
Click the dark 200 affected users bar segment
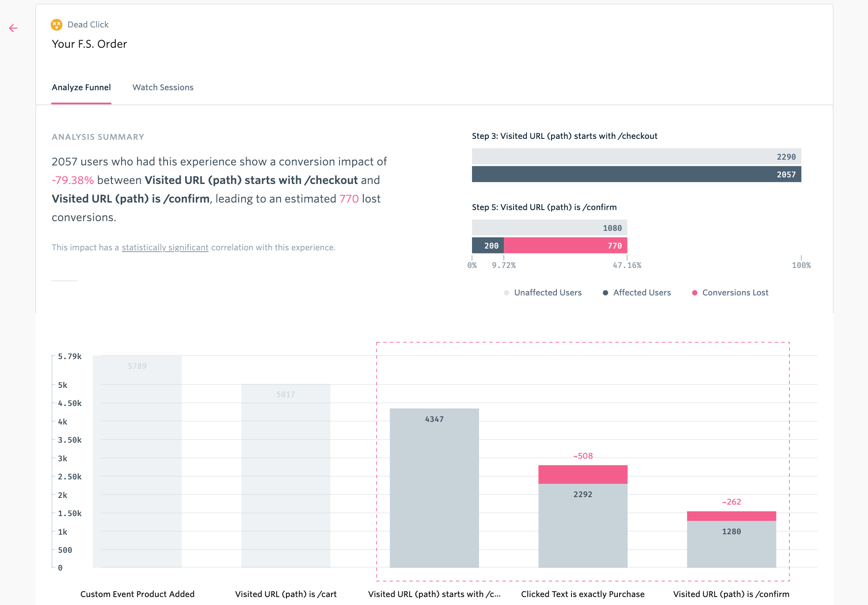point(488,245)
